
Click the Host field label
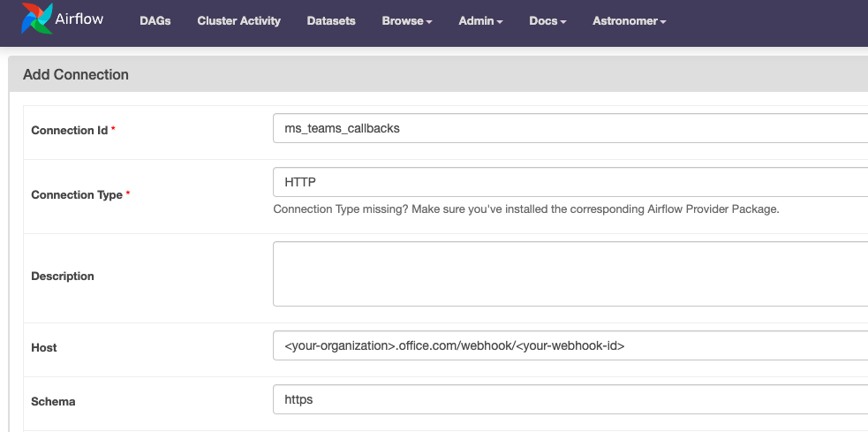pyautogui.click(x=44, y=347)
